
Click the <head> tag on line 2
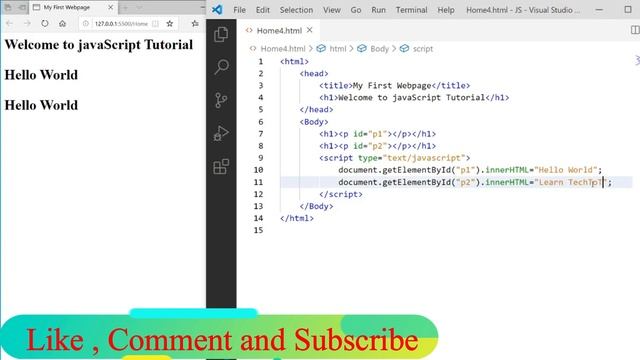[x=313, y=73]
